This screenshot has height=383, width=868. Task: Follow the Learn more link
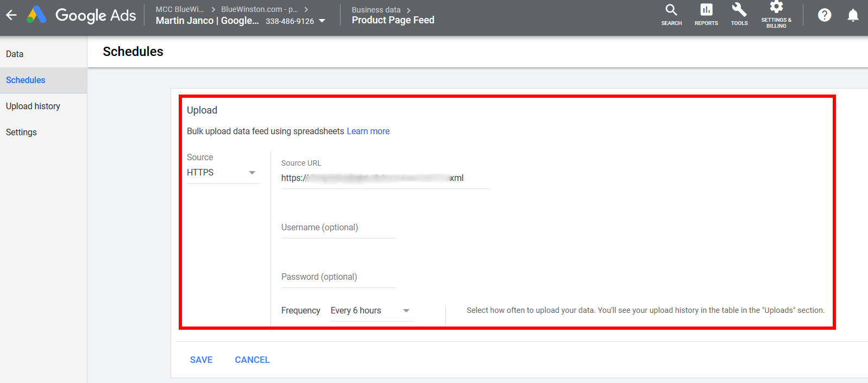pyautogui.click(x=368, y=131)
